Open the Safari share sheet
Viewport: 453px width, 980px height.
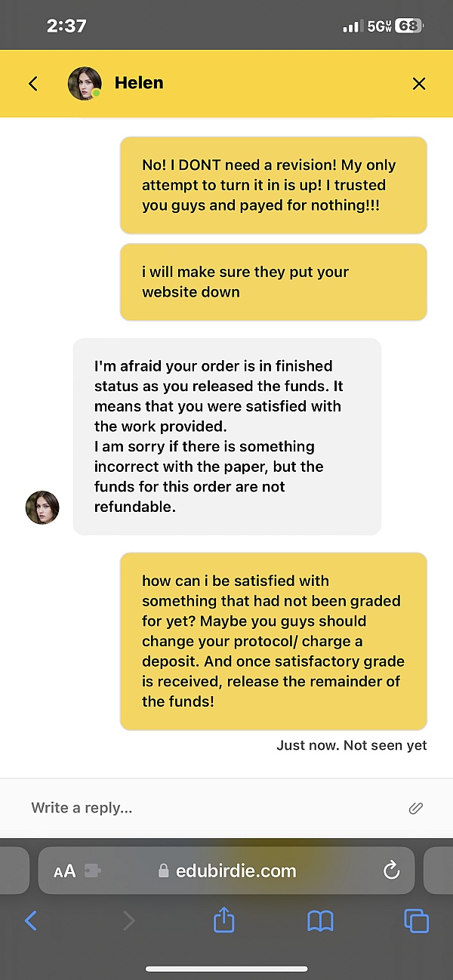pyautogui.click(x=224, y=920)
